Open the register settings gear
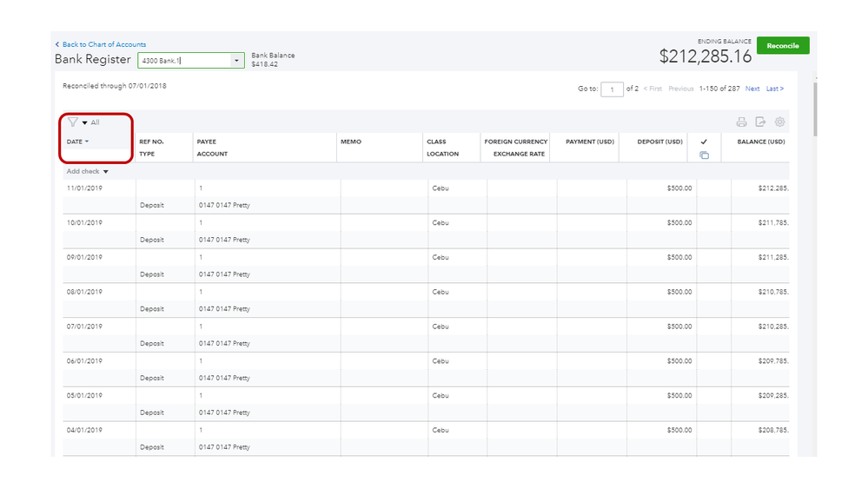The width and height of the screenshot is (868, 488). coord(779,122)
